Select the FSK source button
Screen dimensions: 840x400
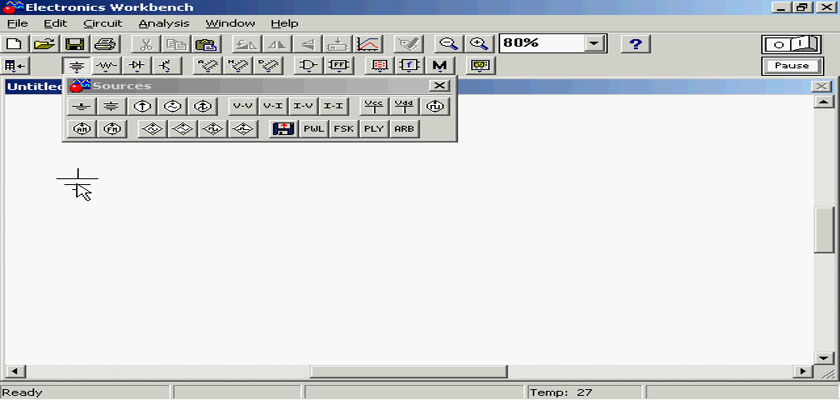click(343, 129)
